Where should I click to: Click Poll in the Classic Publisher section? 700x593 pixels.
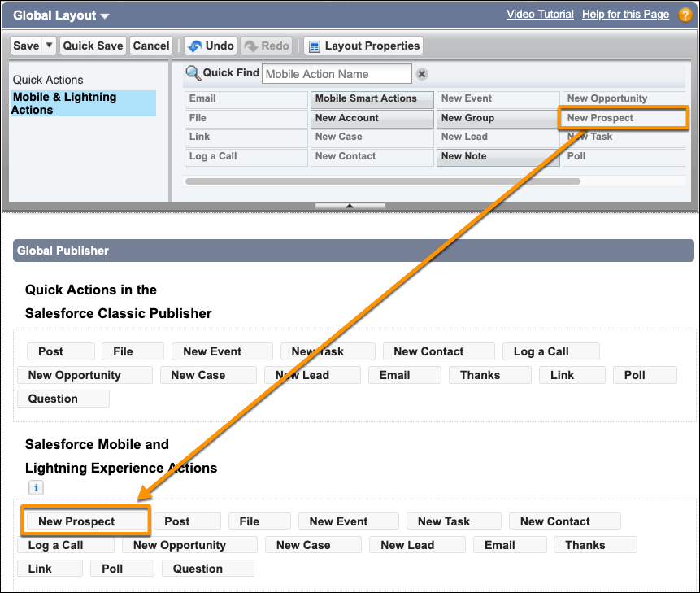[645, 375]
